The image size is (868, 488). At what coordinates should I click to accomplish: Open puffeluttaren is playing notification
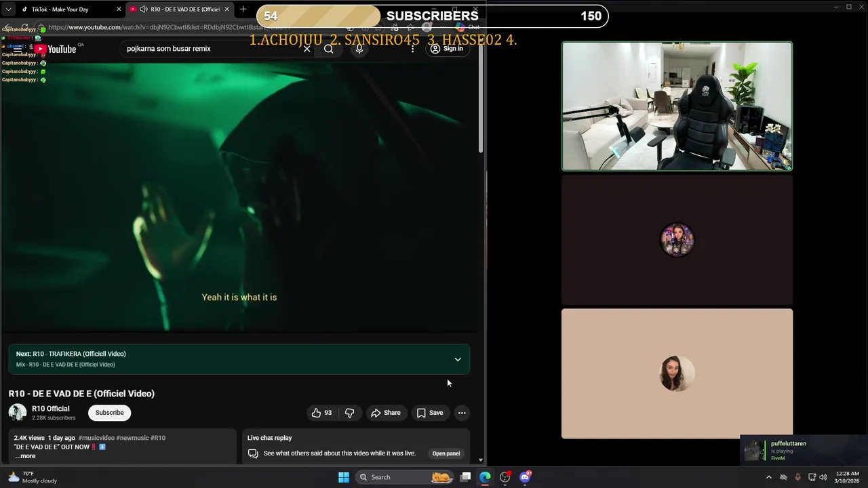pyautogui.click(x=804, y=451)
